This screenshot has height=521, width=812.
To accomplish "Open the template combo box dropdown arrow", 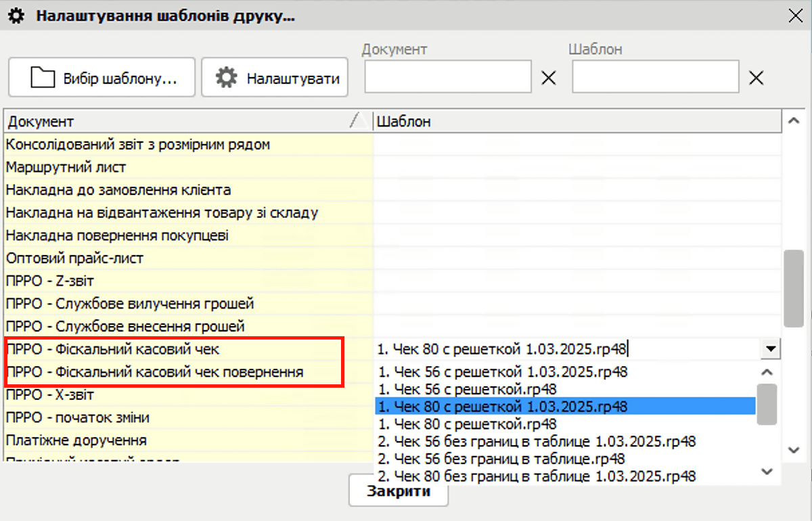I will click(x=770, y=349).
